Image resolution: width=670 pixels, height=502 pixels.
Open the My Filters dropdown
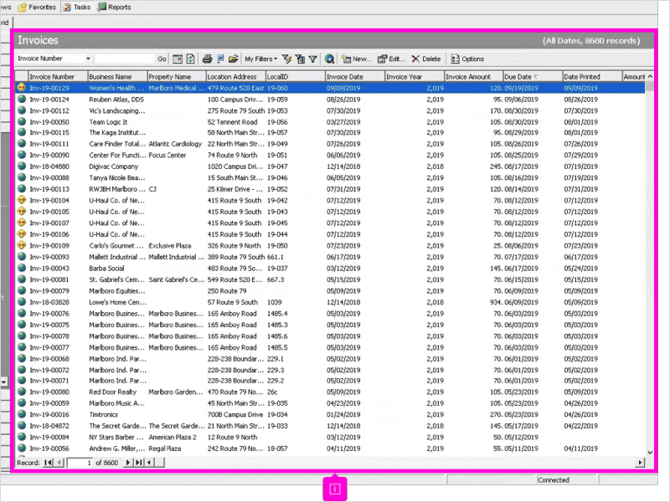coord(261,59)
